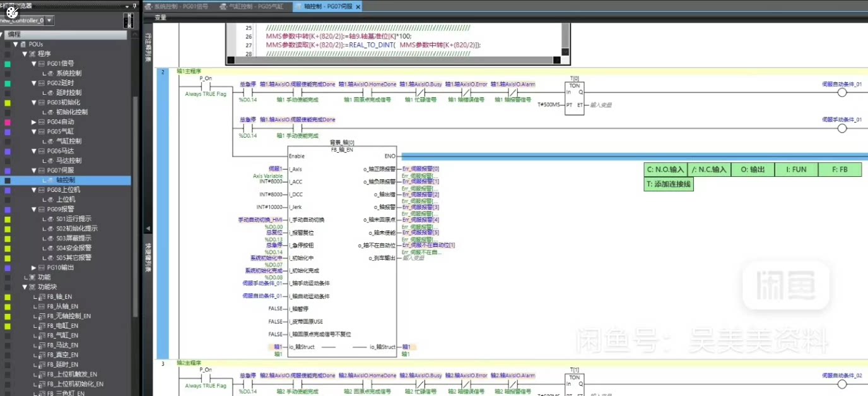
Task: Collapse the PG06马达 program node
Action: click(34, 151)
